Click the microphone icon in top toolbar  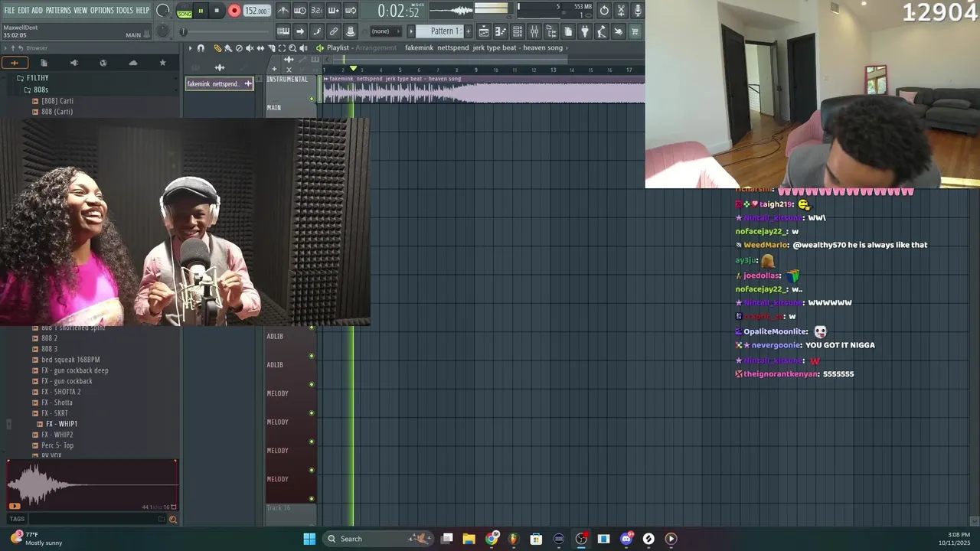coord(637,10)
